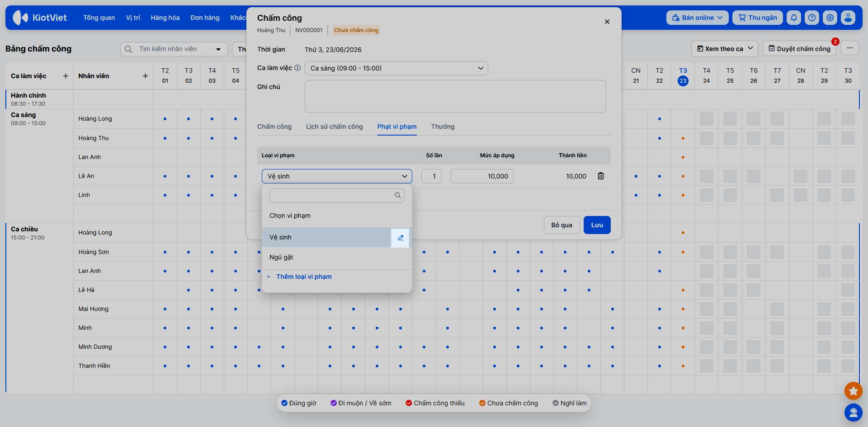The width and height of the screenshot is (868, 427).
Task: Click the orange star floating button
Action: (854, 391)
